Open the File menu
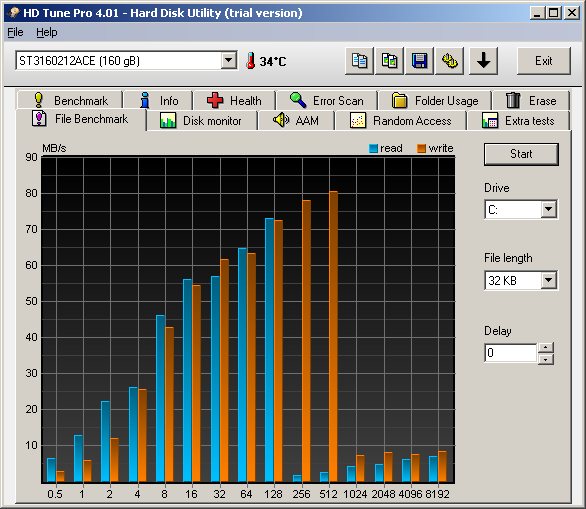The image size is (586, 509). (x=15, y=33)
